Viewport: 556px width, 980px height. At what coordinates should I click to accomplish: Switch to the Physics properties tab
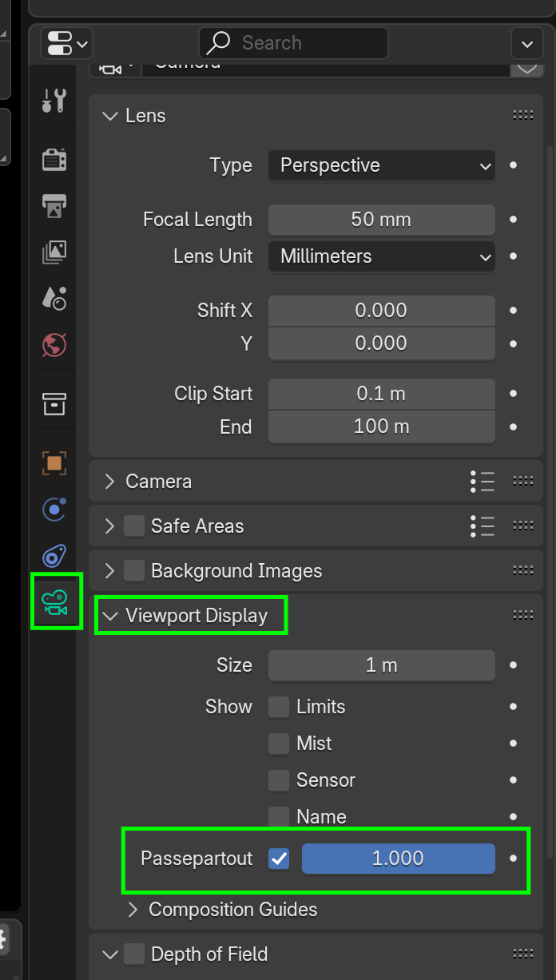(x=54, y=509)
